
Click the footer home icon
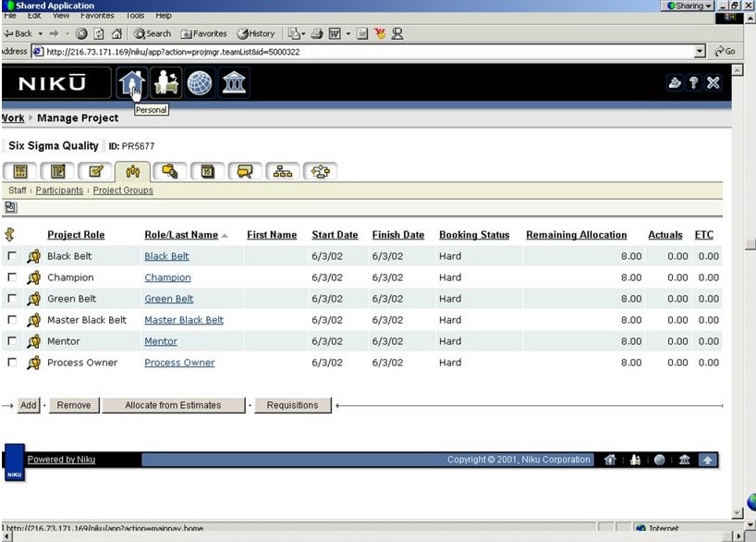(x=610, y=460)
